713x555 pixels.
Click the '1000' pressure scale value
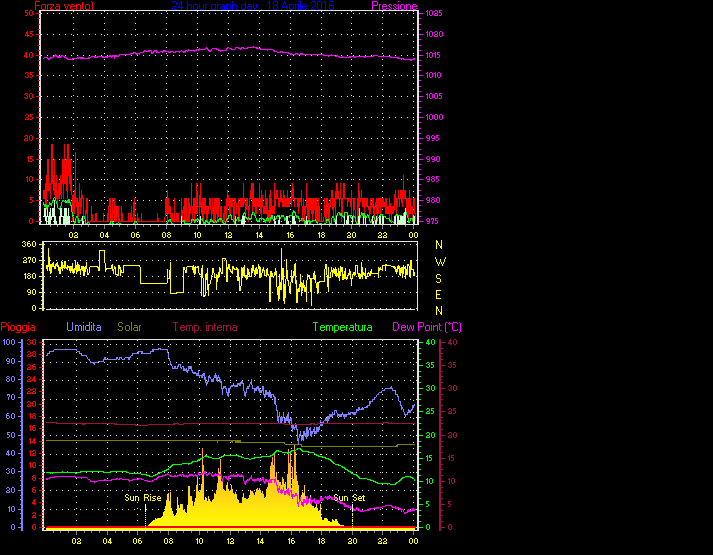(434, 117)
